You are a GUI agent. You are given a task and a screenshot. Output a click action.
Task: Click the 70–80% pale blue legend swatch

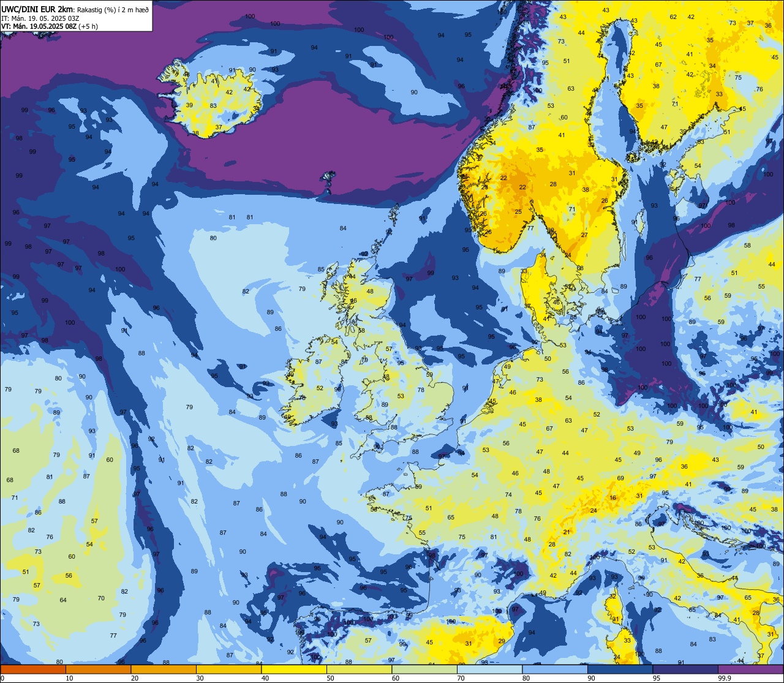click(x=489, y=670)
